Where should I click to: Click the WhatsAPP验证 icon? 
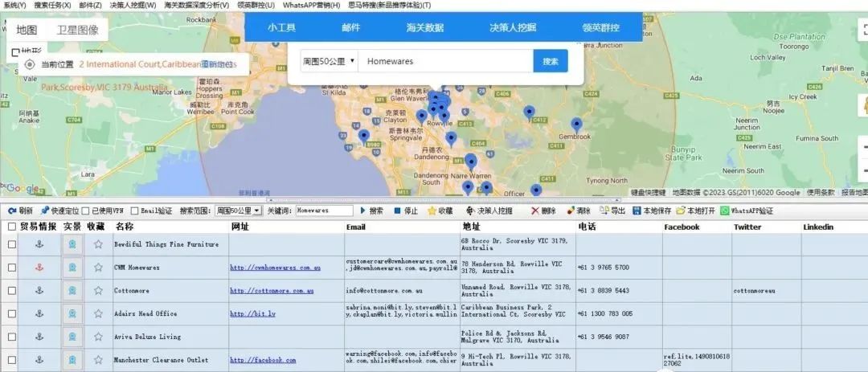[725, 211]
